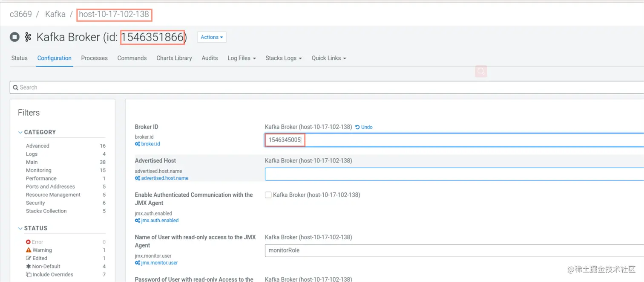This screenshot has width=644, height=282.
Task: Filter by Resource Management category
Action: [53, 195]
